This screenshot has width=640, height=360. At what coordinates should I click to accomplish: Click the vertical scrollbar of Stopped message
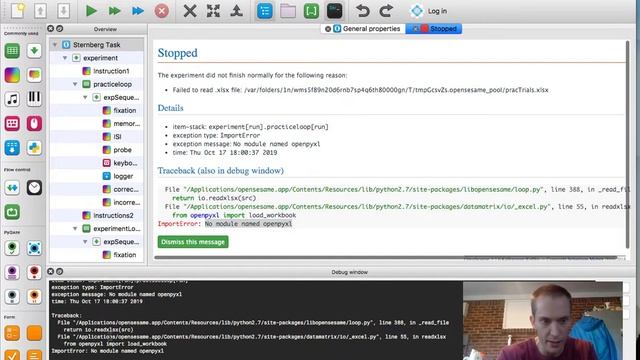pyautogui.click(x=628, y=144)
